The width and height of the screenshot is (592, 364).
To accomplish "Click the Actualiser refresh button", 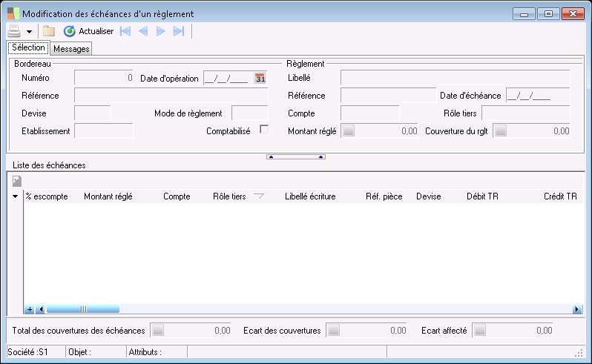I will coord(89,31).
